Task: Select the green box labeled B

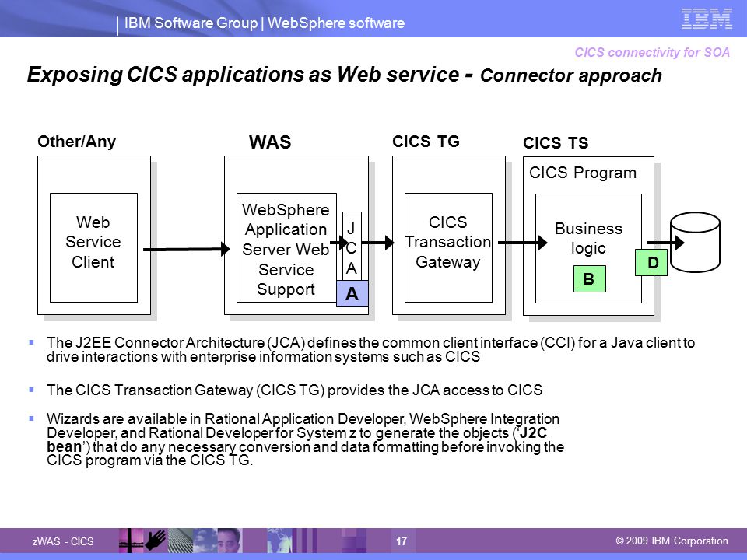Action: [589, 278]
